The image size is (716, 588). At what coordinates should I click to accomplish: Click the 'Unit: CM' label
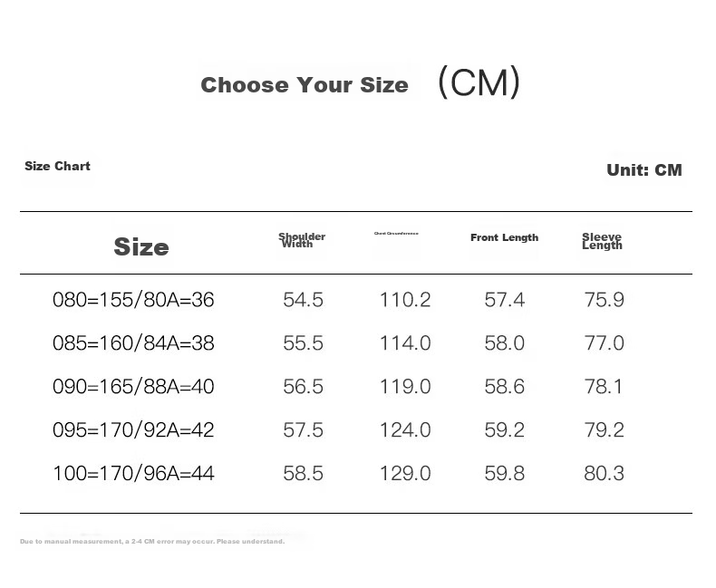[644, 169]
